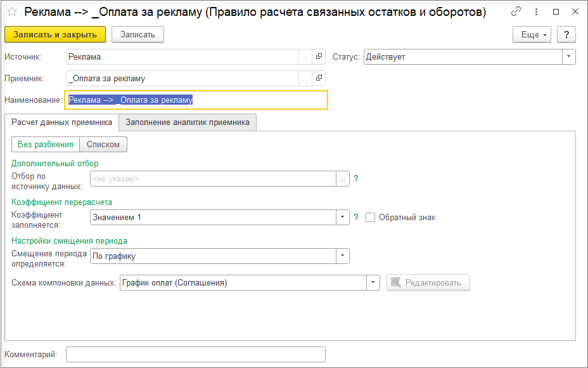Add form to favorites with star icon
This screenshot has height=368, width=588.
[x=11, y=12]
